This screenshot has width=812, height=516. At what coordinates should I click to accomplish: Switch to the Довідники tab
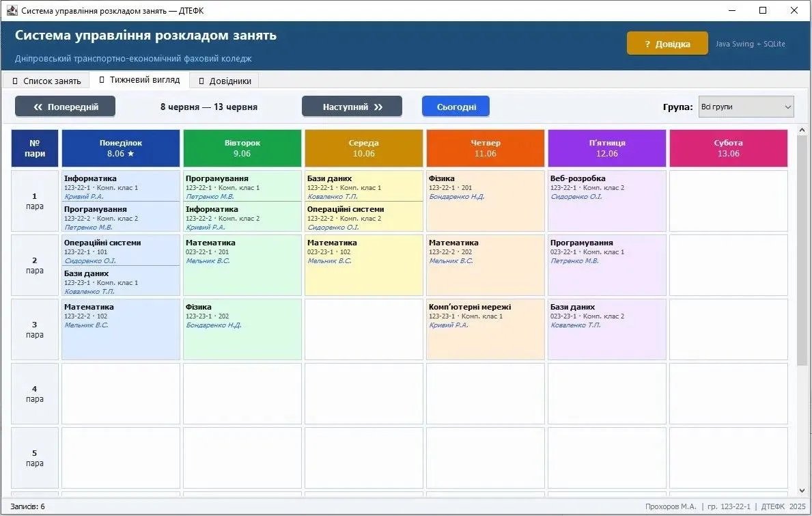225,81
